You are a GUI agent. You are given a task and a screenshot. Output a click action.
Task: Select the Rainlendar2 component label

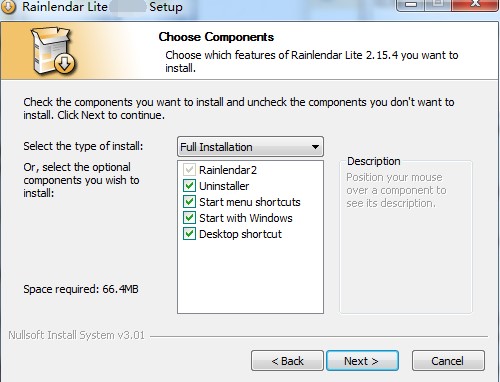coord(228,170)
